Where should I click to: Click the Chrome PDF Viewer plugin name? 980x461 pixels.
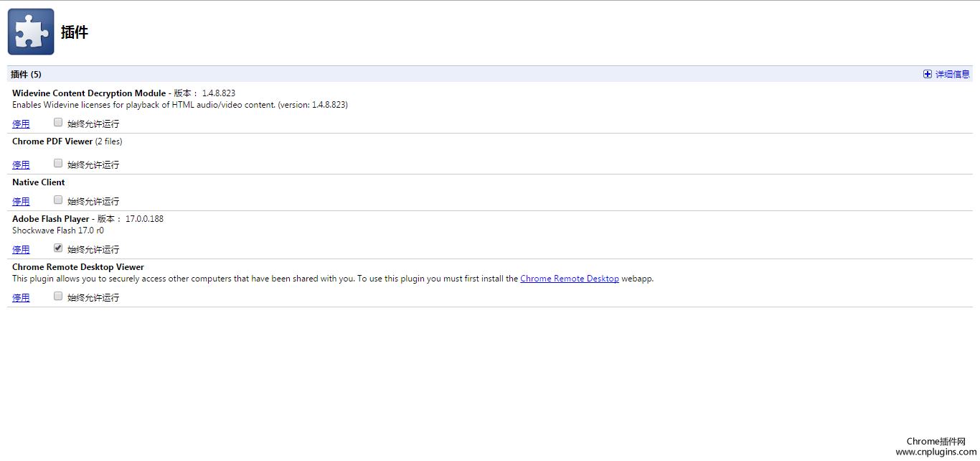52,141
